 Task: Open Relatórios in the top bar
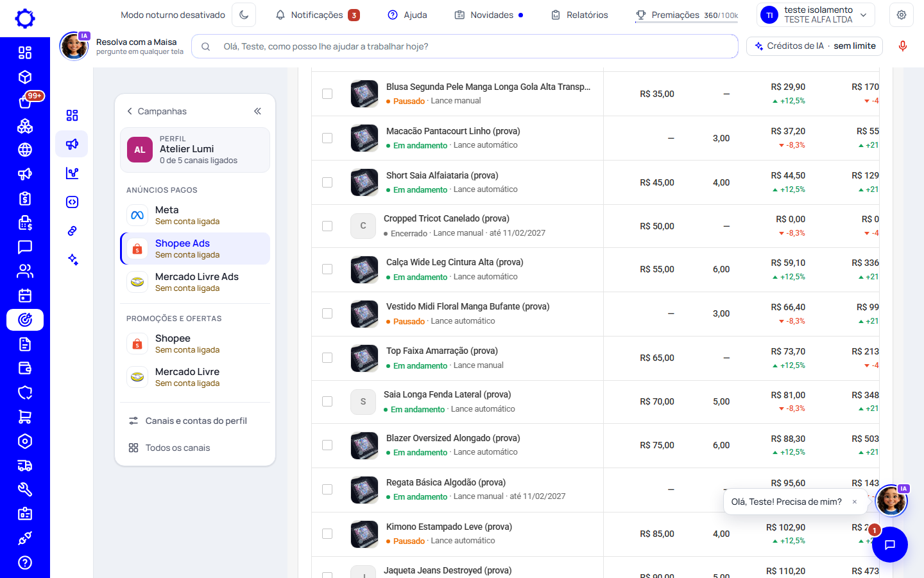(579, 15)
